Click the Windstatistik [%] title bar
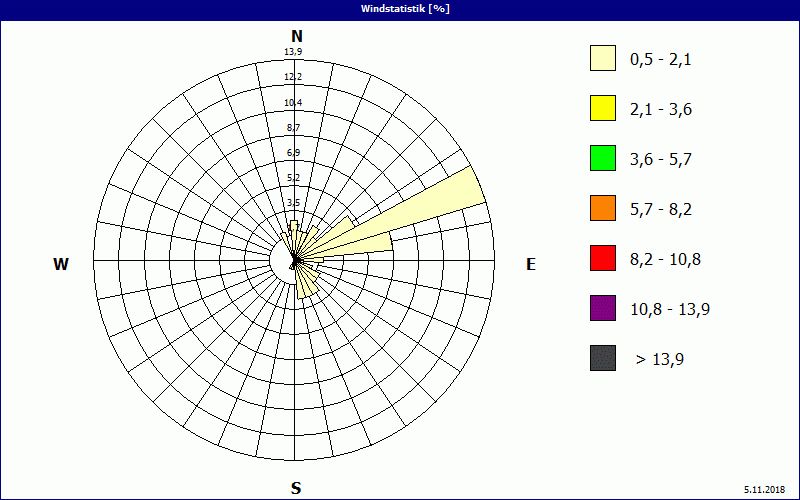 click(x=400, y=8)
